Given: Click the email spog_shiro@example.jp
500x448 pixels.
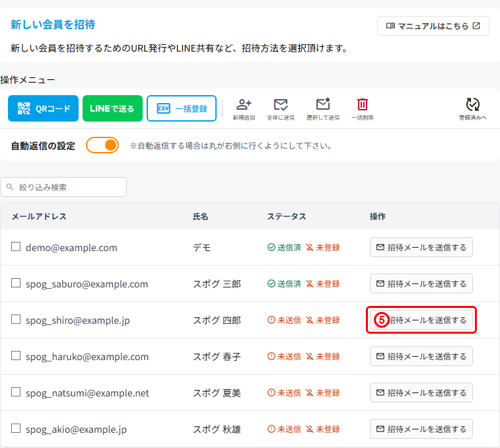Looking at the screenshot, I should tap(78, 320).
